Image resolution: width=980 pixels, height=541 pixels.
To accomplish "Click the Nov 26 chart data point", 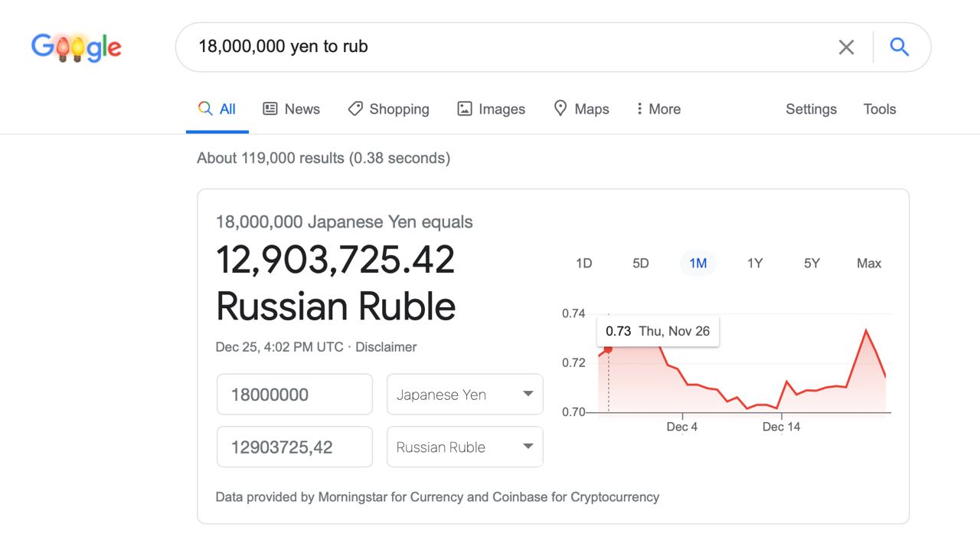I will pyautogui.click(x=608, y=349).
